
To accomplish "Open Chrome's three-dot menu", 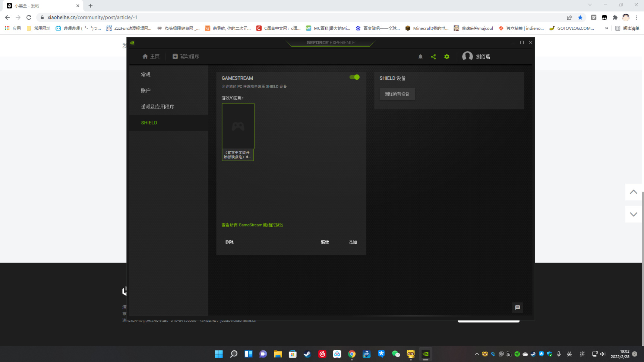I will click(637, 18).
